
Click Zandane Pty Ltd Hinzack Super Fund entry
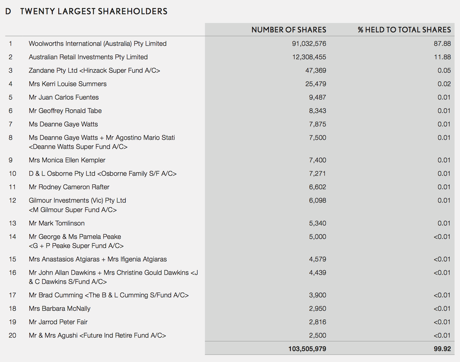(94, 70)
